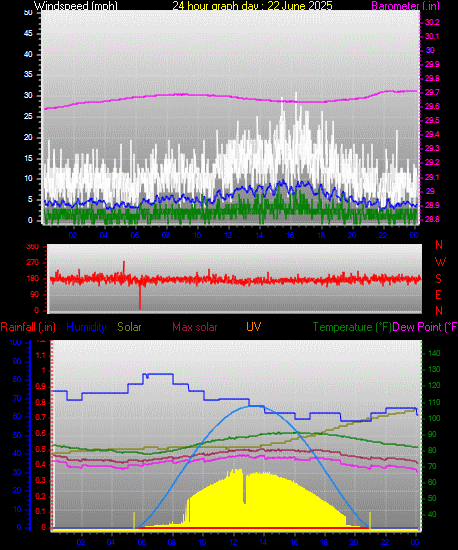Click the "140" temperature axis value
Screen dimensions: 458x550
pos(435,353)
